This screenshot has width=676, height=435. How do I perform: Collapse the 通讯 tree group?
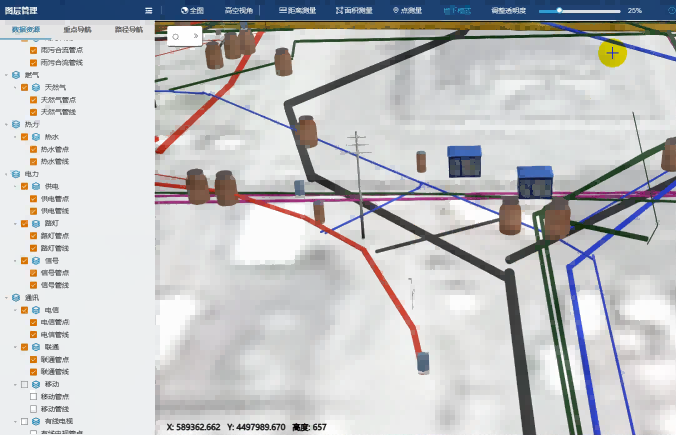tap(5, 297)
